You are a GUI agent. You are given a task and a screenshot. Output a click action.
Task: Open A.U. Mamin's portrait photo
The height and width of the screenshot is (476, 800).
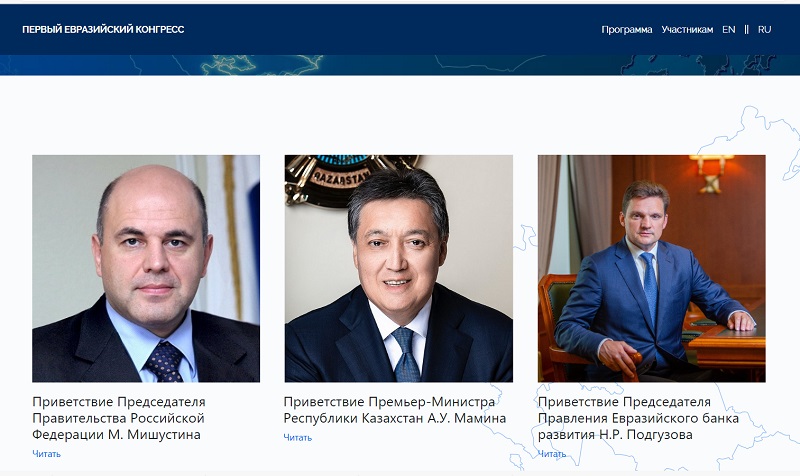(x=398, y=268)
